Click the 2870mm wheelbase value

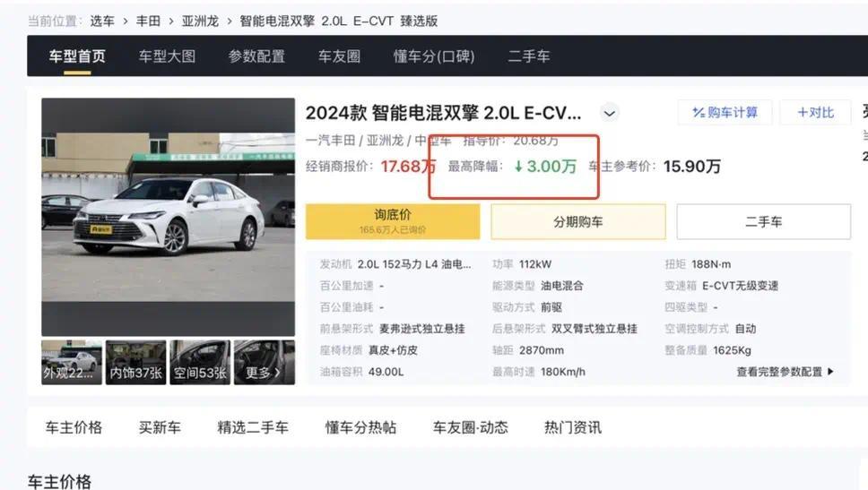point(542,350)
